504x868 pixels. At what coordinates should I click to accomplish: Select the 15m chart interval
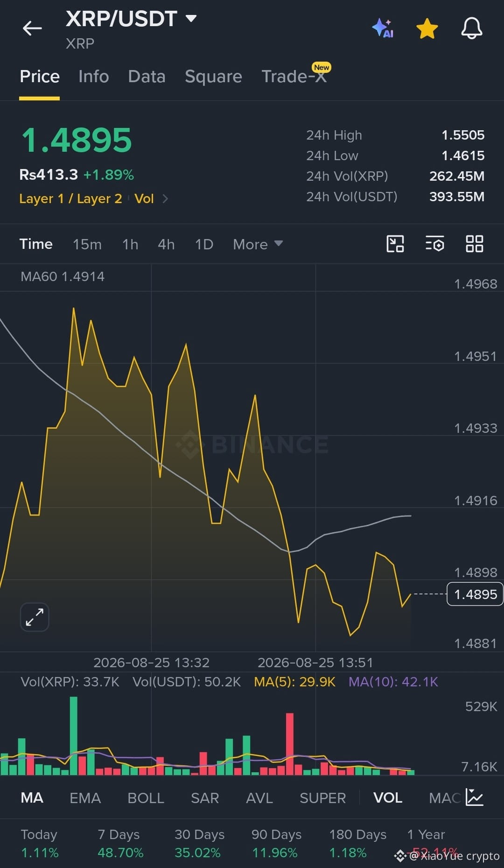[87, 244]
